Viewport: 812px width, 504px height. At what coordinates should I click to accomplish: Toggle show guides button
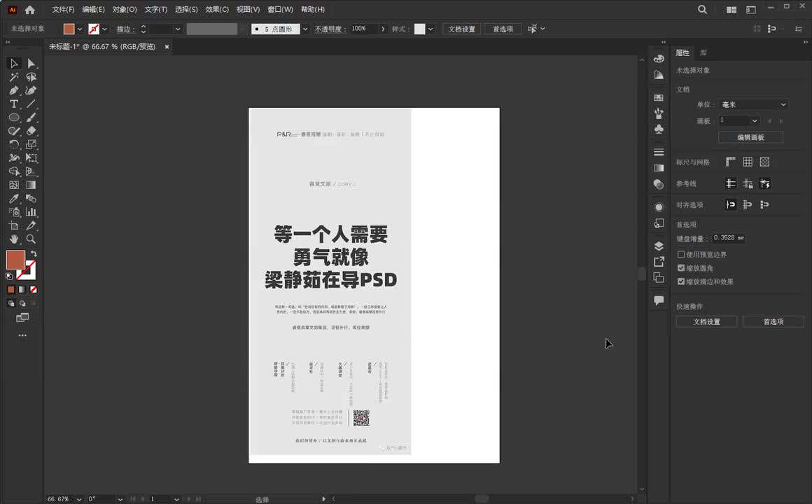pyautogui.click(x=731, y=183)
